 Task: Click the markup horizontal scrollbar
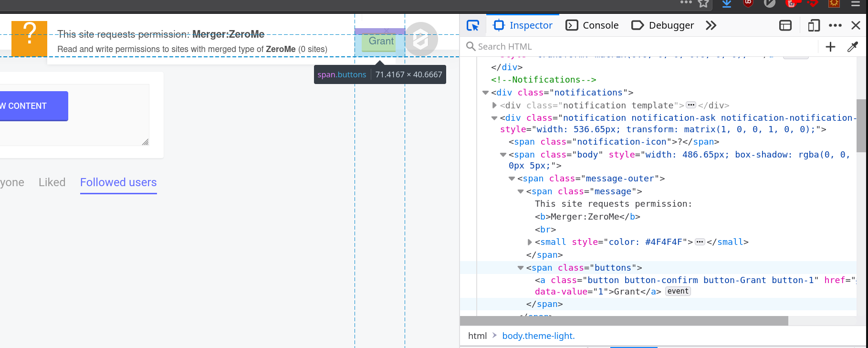coord(624,321)
